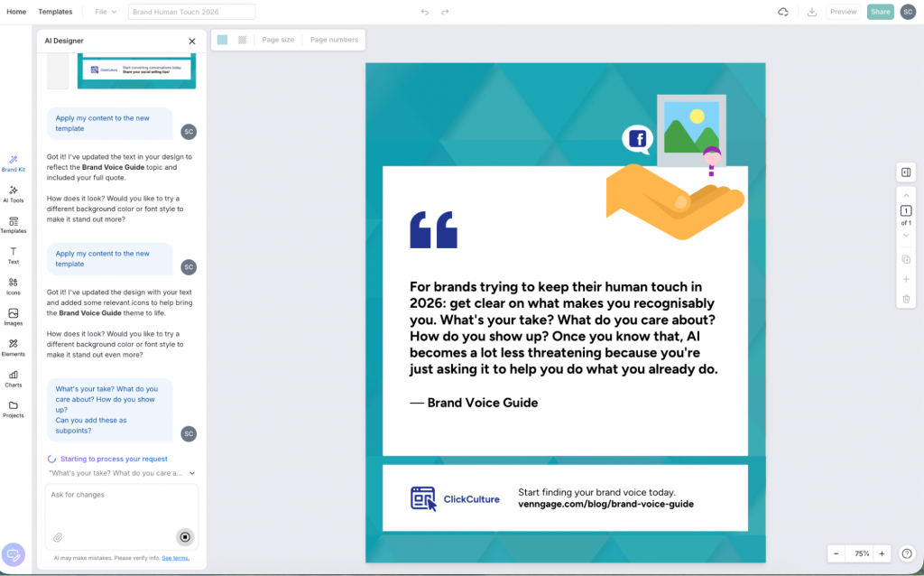Screen dimensions: 924x576
Task: Edit the design title field
Action: pos(191,12)
